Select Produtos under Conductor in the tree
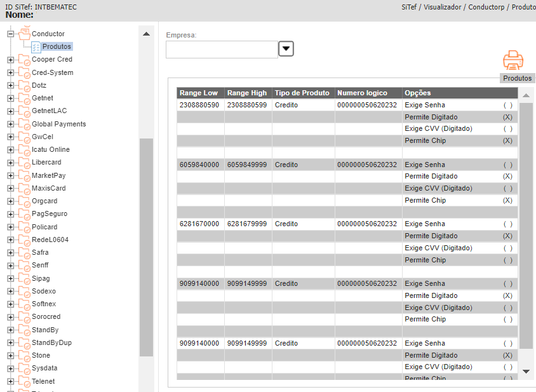This screenshot has width=536, height=392. [57, 46]
